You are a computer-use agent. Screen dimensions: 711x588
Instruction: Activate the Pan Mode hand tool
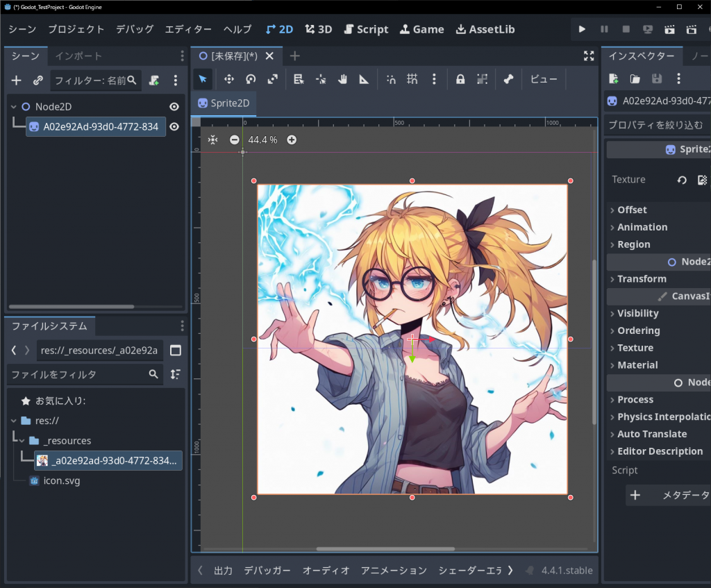[x=342, y=79]
